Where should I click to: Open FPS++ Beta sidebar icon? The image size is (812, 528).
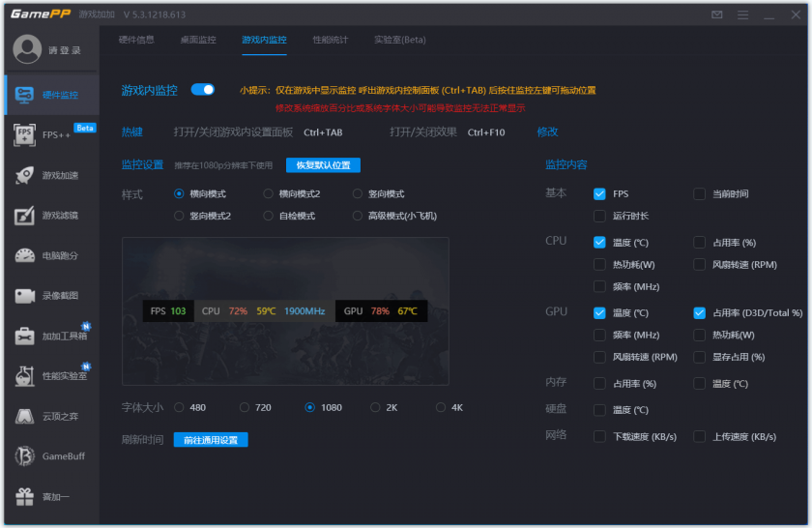(x=24, y=134)
